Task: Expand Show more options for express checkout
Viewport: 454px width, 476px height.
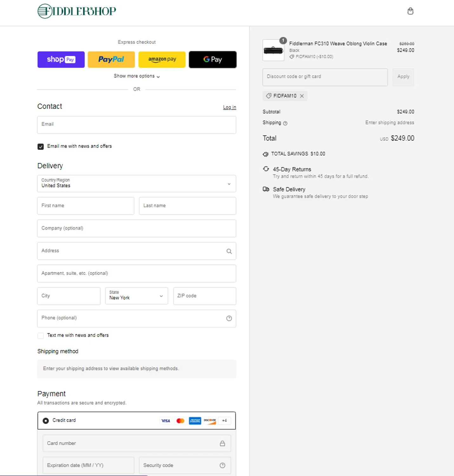Action: click(137, 76)
